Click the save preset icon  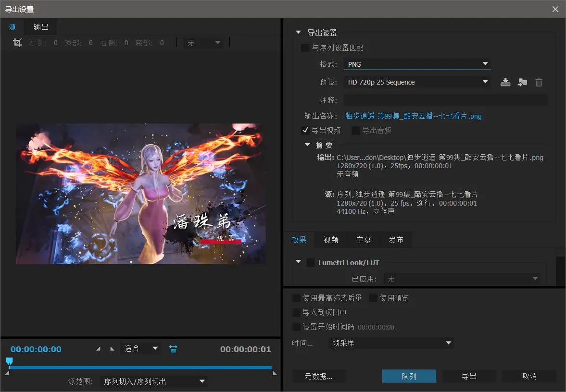tap(505, 82)
